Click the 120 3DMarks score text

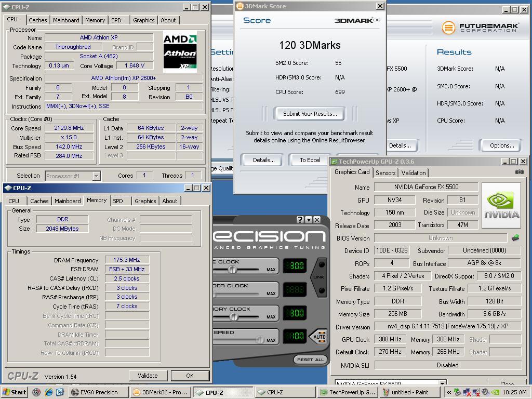point(310,45)
